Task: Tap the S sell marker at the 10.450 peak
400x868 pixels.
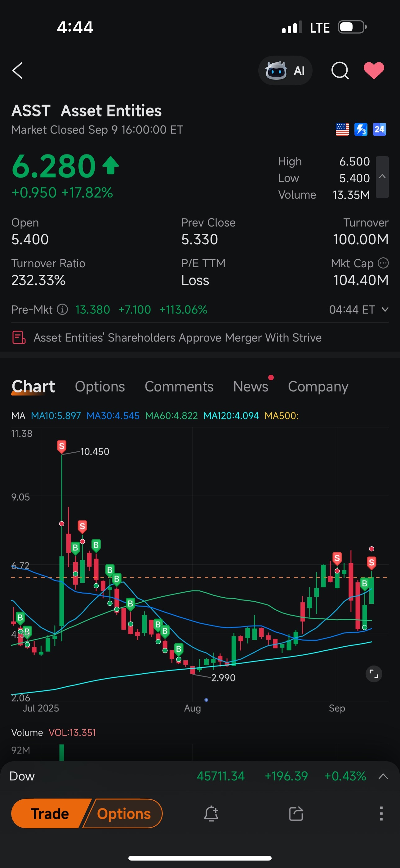Action: (x=62, y=446)
